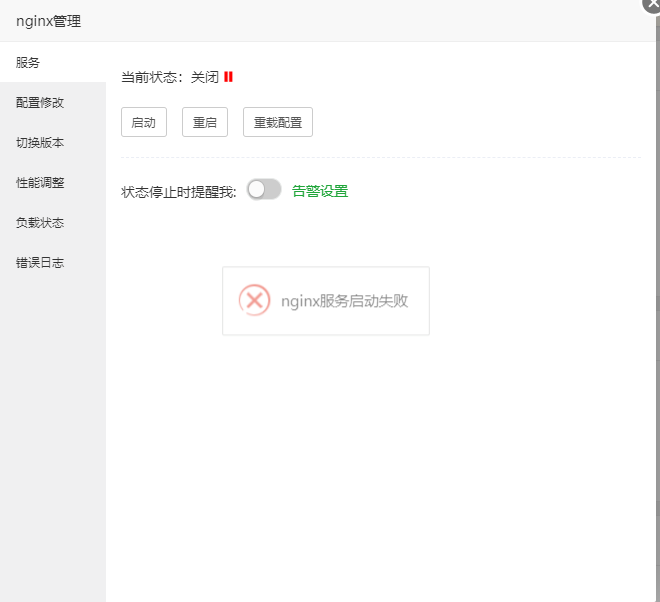Click the 启动 button to start nginx
This screenshot has width=660, height=602.
(x=144, y=122)
